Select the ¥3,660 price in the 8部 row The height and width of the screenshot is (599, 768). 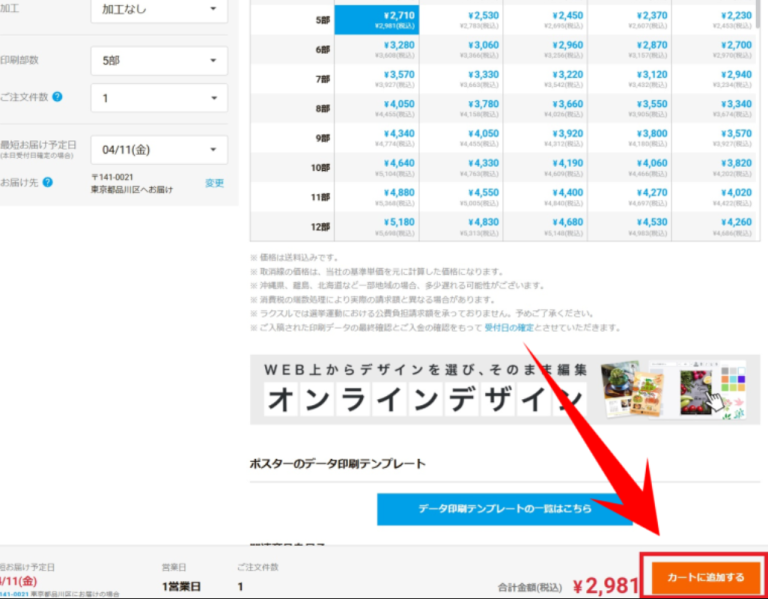coord(545,108)
